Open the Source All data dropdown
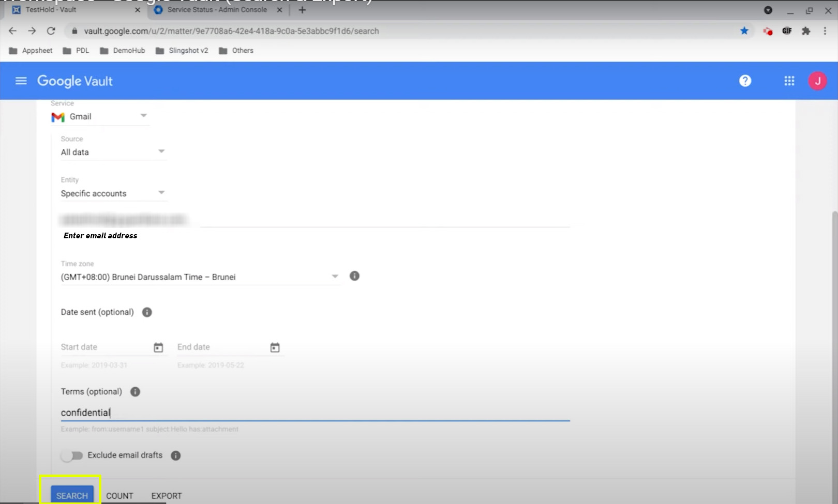 pos(113,152)
